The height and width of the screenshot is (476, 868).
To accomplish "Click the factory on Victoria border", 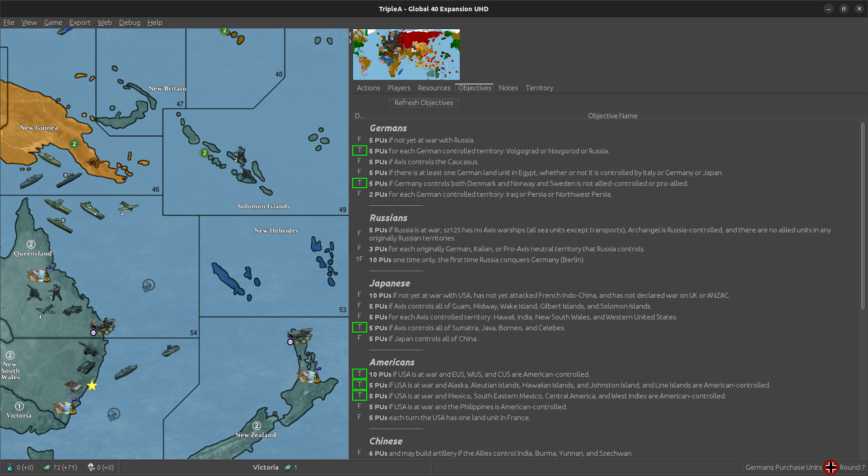I will 65,407.
